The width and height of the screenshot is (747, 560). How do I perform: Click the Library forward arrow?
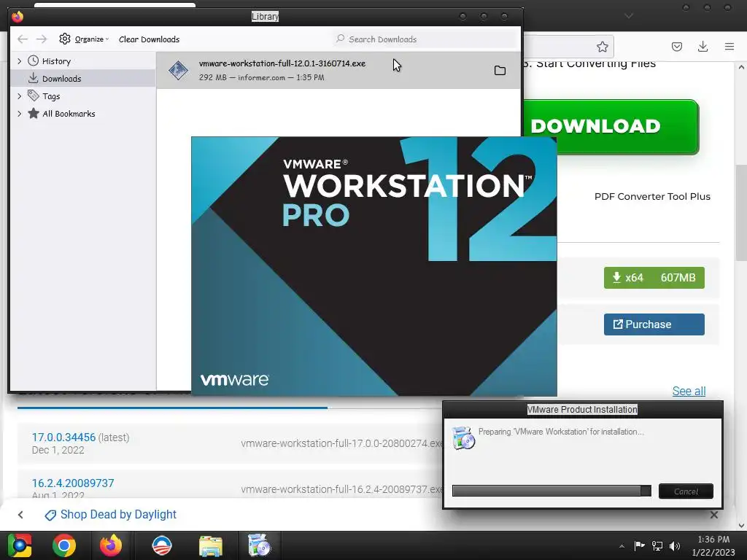click(x=42, y=39)
